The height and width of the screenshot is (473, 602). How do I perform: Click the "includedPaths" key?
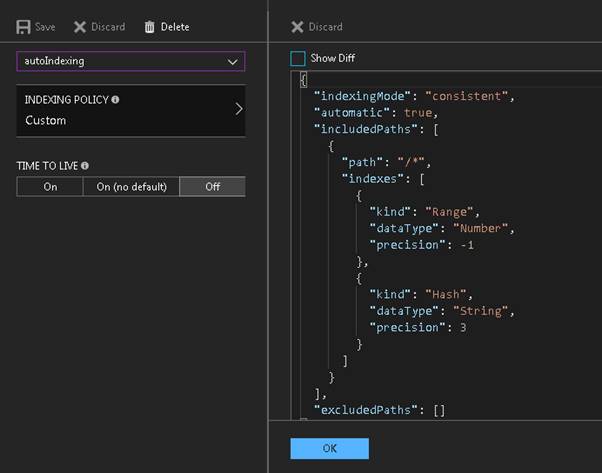point(366,129)
